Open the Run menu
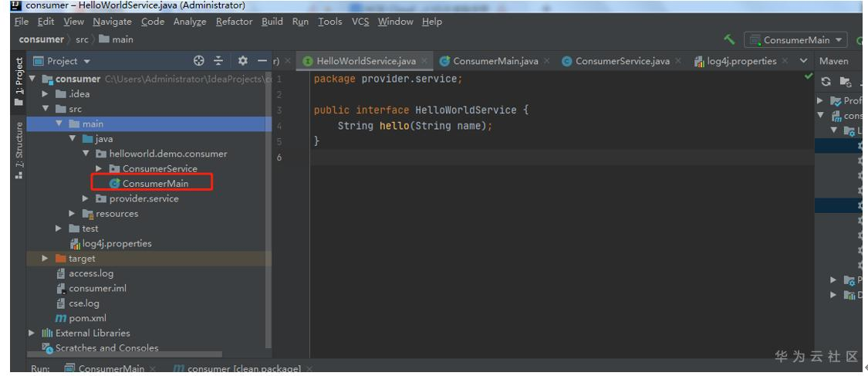The height and width of the screenshot is (376, 868). (300, 22)
